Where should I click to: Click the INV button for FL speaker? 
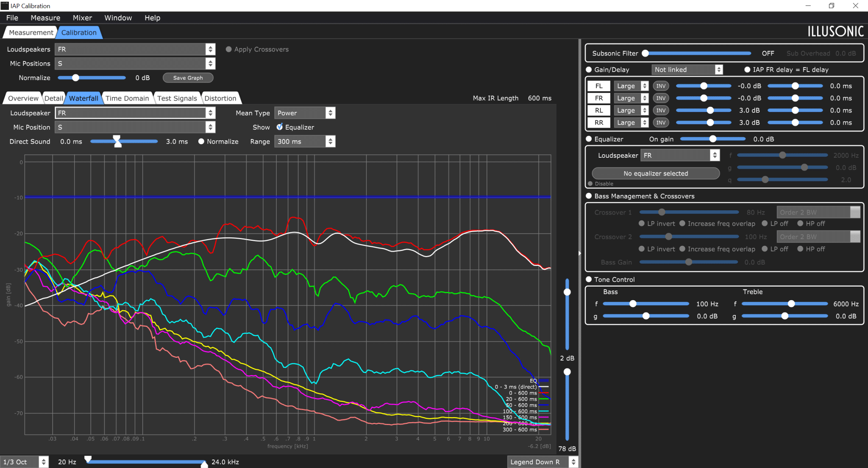coord(661,86)
